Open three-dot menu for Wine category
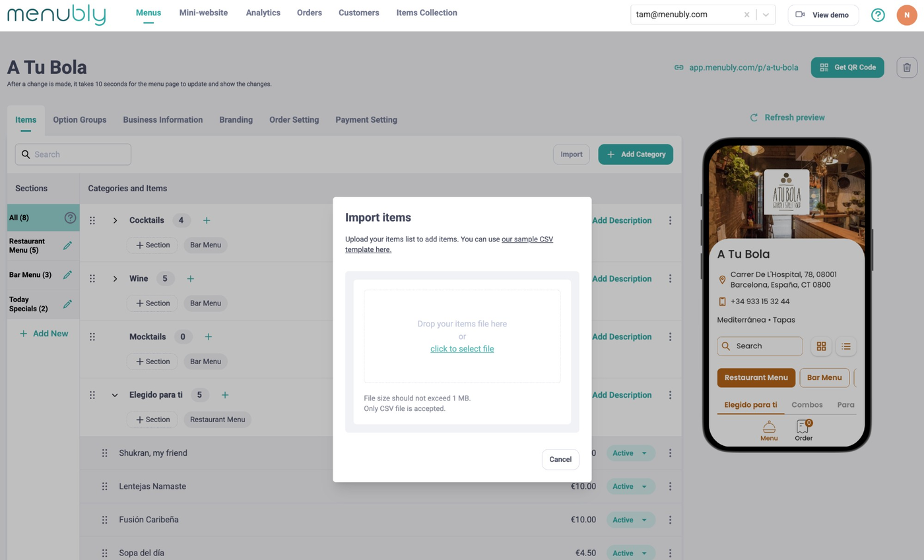Image resolution: width=924 pixels, height=560 pixels. [670, 278]
